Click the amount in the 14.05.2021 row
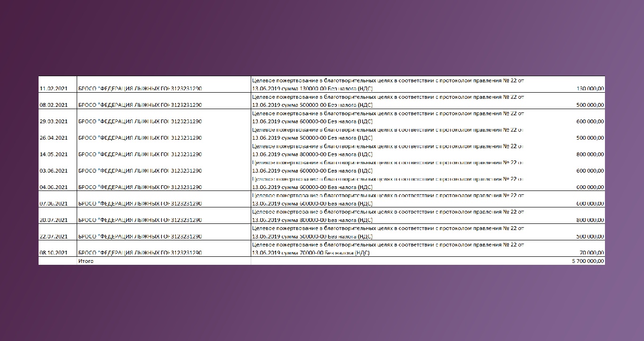This screenshot has width=644, height=341. pos(590,154)
